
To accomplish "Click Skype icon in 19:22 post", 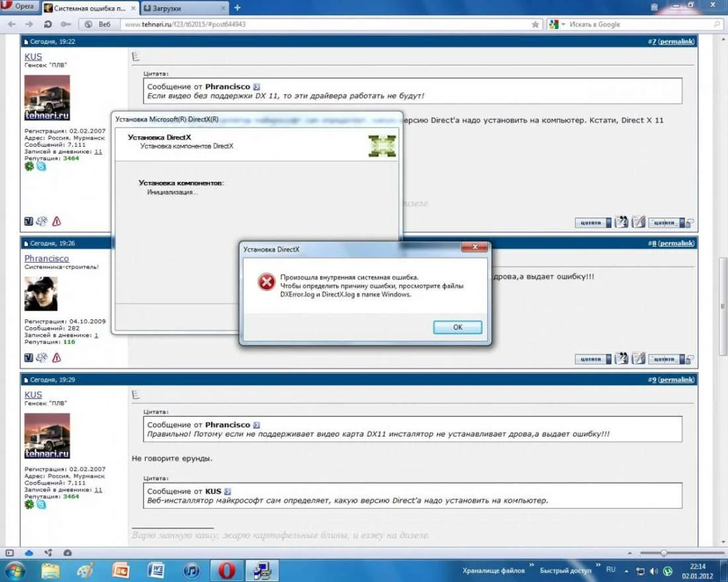I will click(x=41, y=166).
